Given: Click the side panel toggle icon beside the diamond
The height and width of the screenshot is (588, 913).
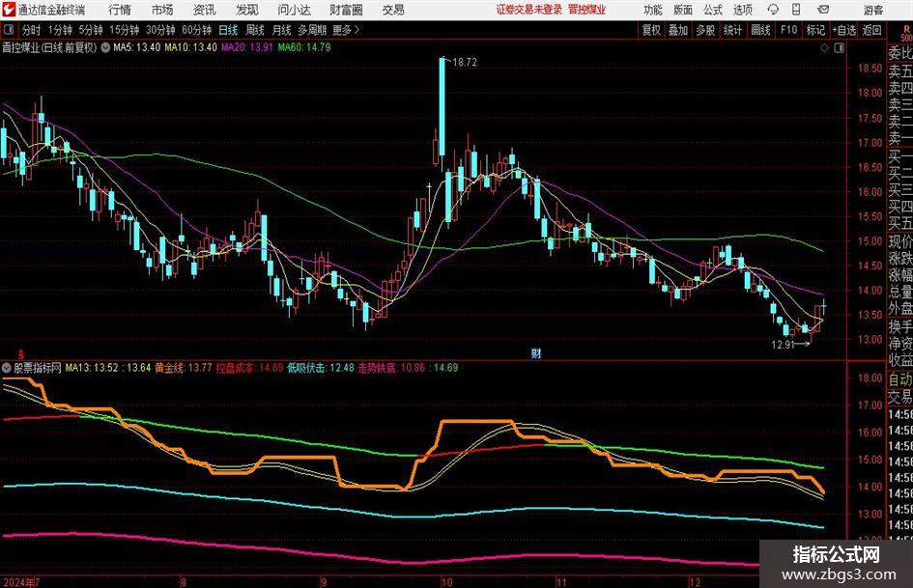Looking at the screenshot, I should tap(839, 48).
